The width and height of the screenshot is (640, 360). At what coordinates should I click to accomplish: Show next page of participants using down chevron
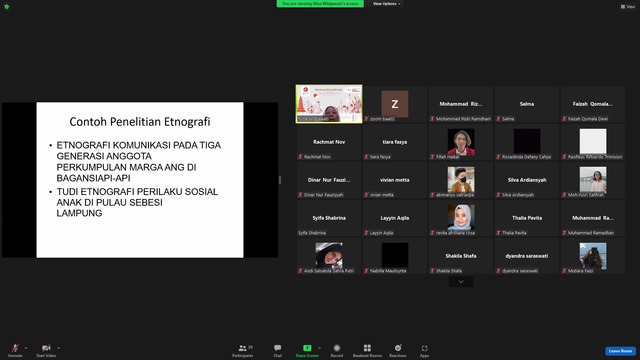pos(461,282)
